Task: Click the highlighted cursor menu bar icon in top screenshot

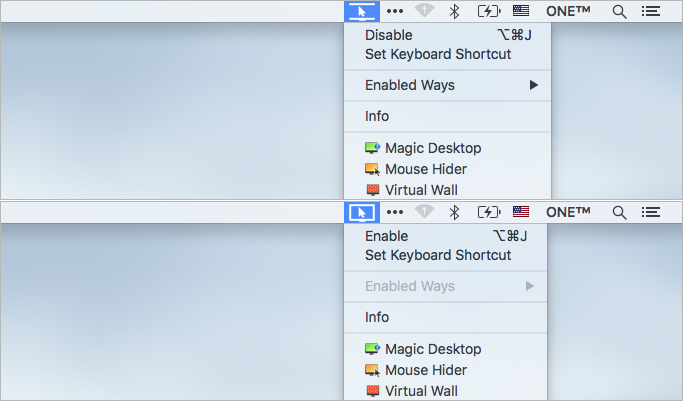Action: click(x=362, y=11)
